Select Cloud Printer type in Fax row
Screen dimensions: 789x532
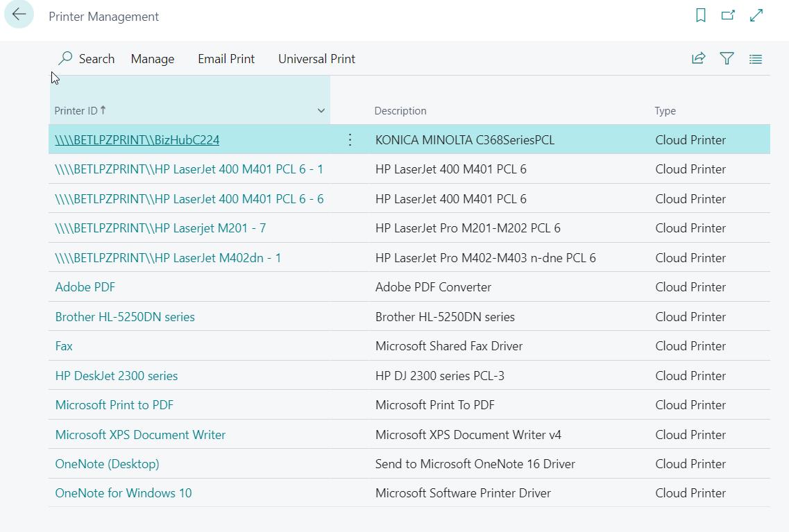(690, 346)
